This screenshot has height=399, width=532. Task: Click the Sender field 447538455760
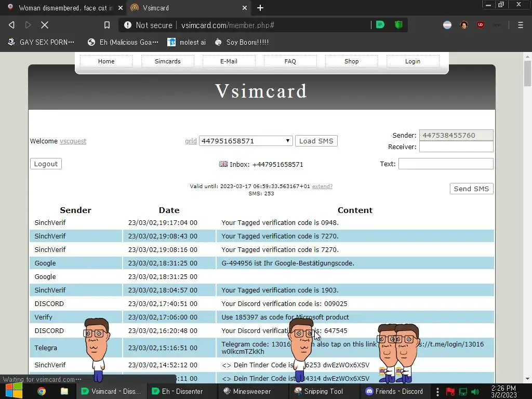[x=456, y=136]
